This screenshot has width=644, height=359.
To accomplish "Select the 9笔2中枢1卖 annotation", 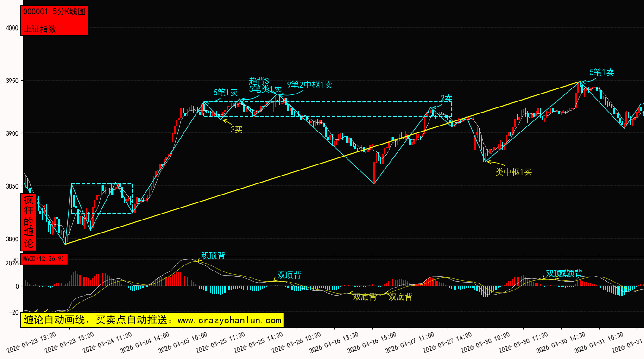I will (309, 85).
